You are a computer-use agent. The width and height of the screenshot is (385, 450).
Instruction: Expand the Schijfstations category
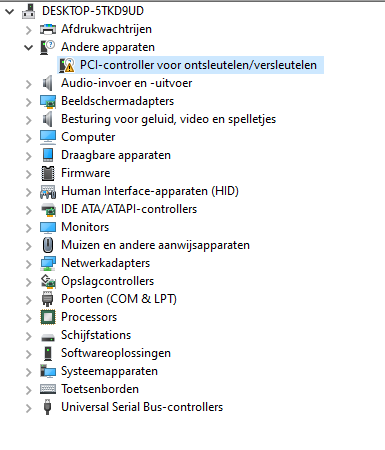click(x=29, y=336)
